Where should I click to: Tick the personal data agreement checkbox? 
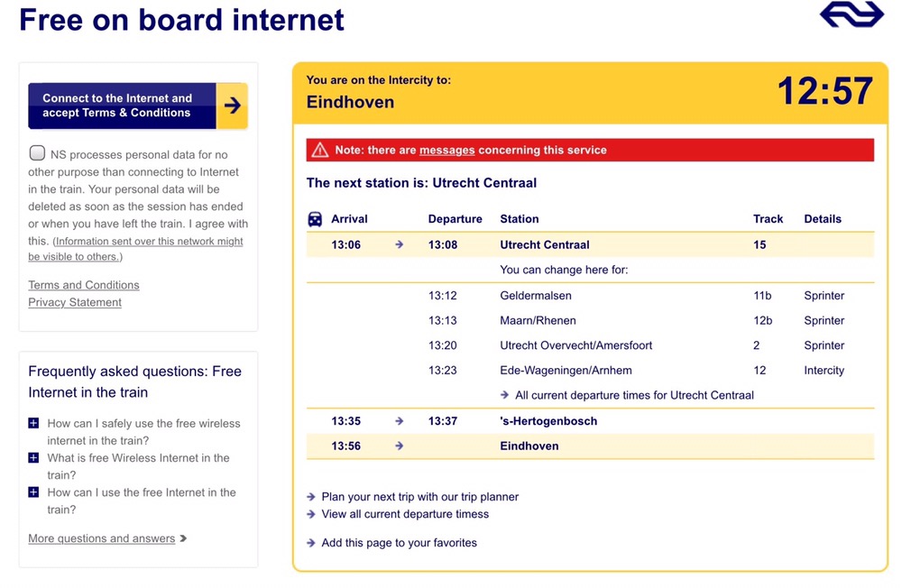[x=37, y=153]
